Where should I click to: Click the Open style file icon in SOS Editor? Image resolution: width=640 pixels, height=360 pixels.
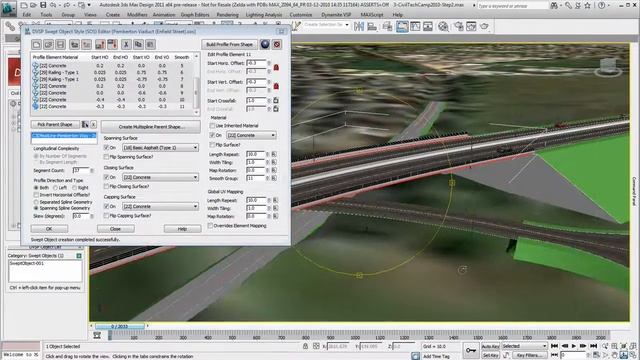[x=48, y=44]
